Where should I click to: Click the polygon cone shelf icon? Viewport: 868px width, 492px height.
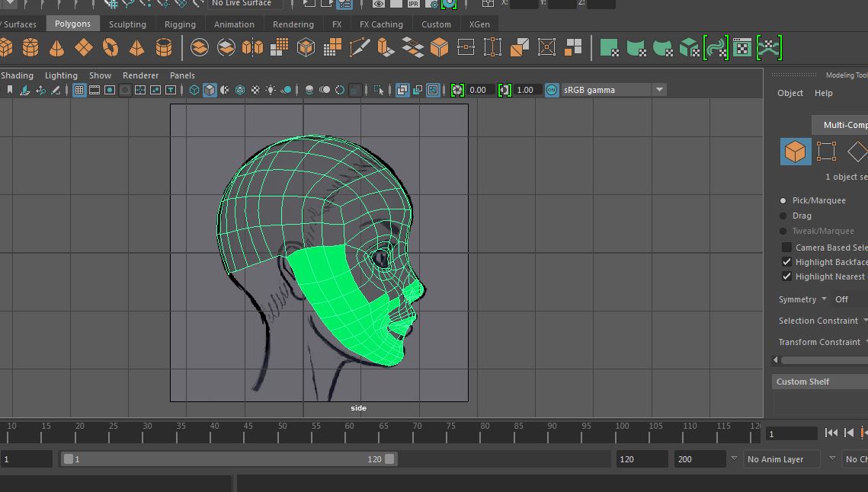point(57,48)
